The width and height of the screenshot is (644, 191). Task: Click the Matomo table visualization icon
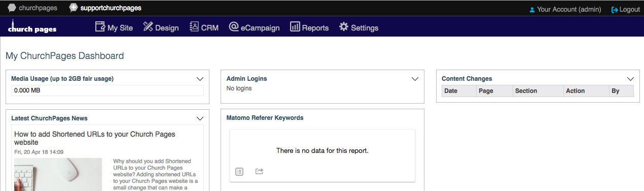[x=239, y=172]
